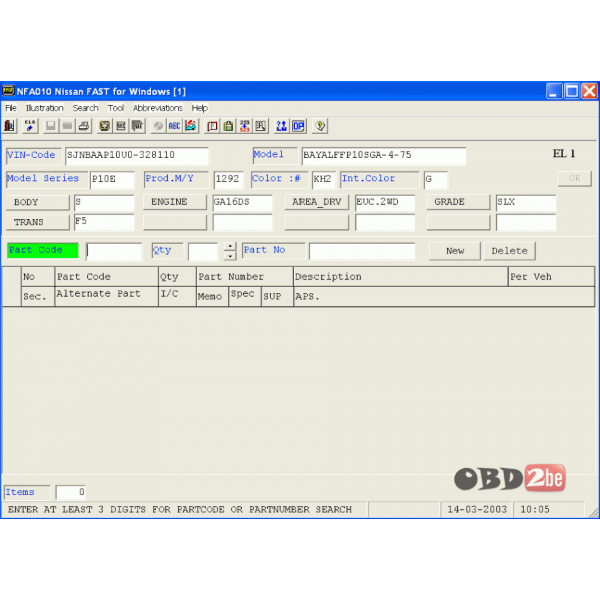Click the GRADE button
The image size is (600, 600).
click(x=458, y=202)
